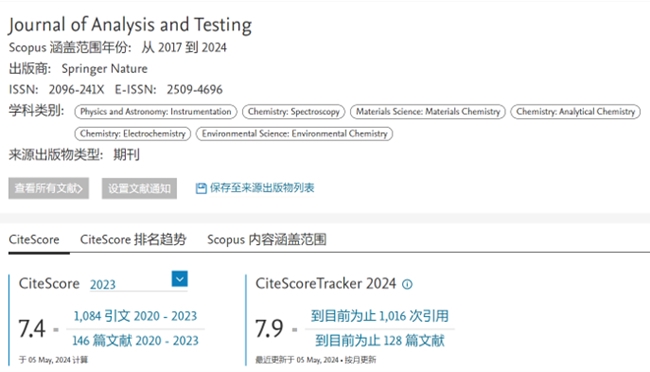The width and height of the screenshot is (650, 372).
Task: Click the 设置文献通知 button
Action: [139, 189]
